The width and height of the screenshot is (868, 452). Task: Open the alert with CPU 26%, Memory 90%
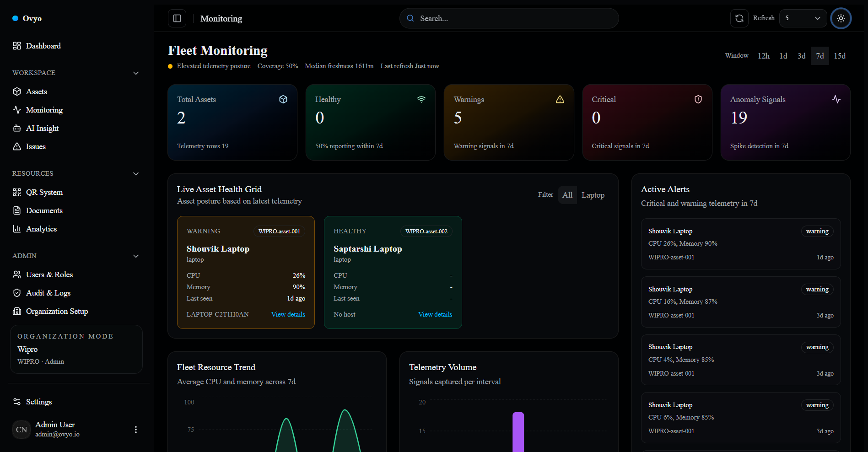click(x=741, y=244)
